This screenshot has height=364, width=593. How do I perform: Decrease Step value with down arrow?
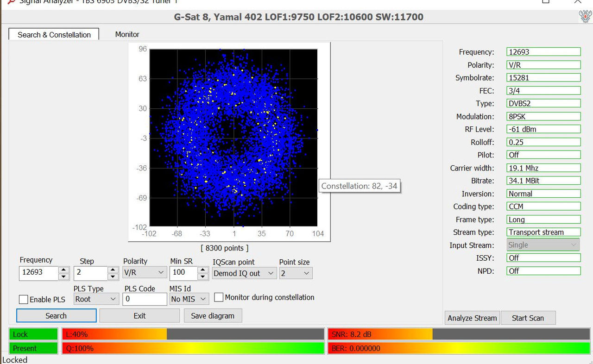click(113, 276)
